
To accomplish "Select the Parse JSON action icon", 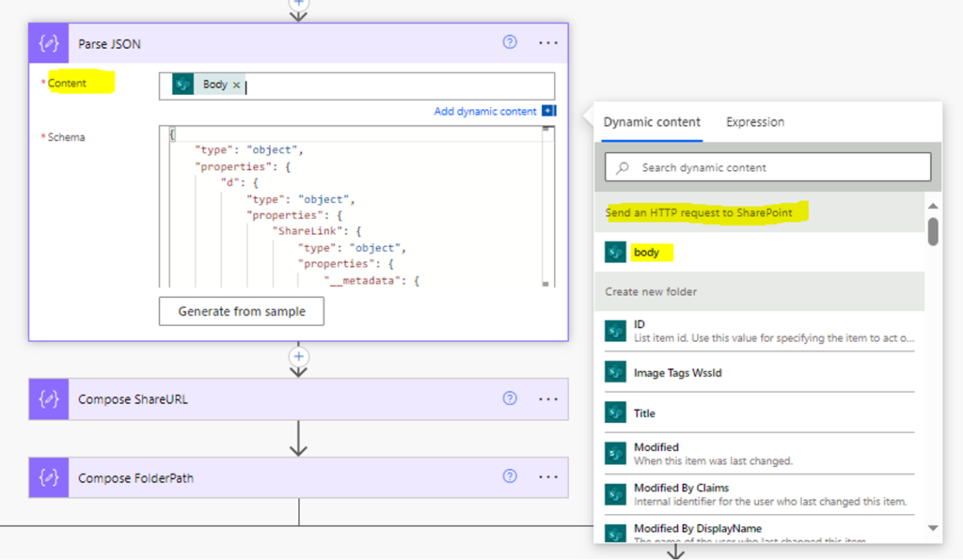I will pos(48,43).
